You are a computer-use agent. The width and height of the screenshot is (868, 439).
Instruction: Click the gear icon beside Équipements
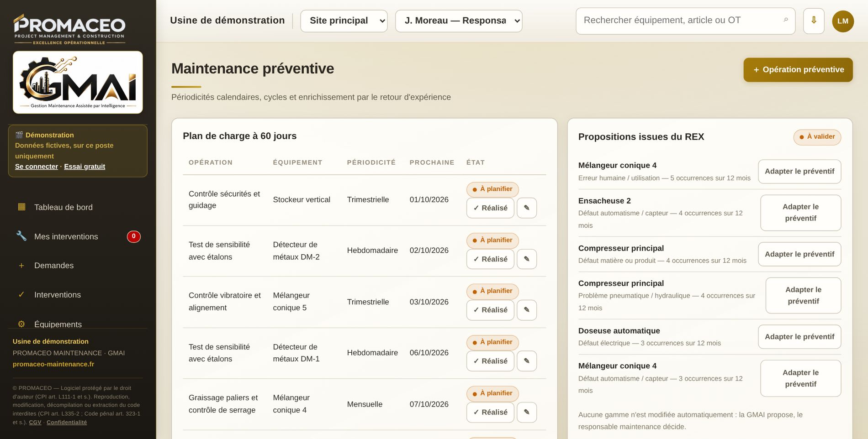[x=21, y=324]
